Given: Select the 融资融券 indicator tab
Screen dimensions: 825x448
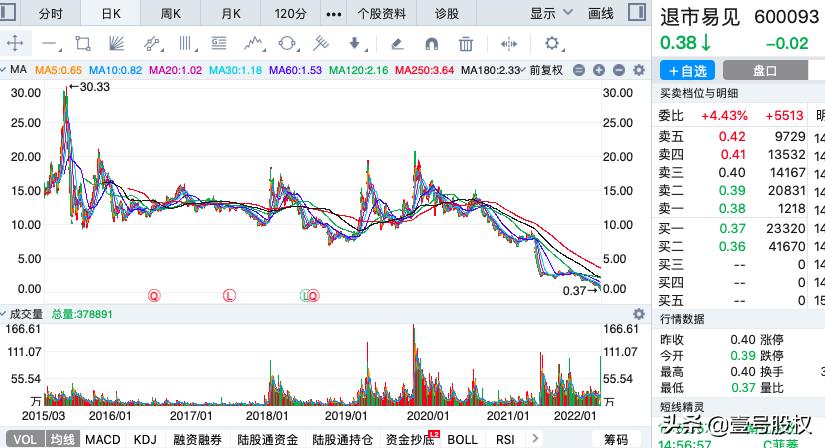Looking at the screenshot, I should (197, 439).
